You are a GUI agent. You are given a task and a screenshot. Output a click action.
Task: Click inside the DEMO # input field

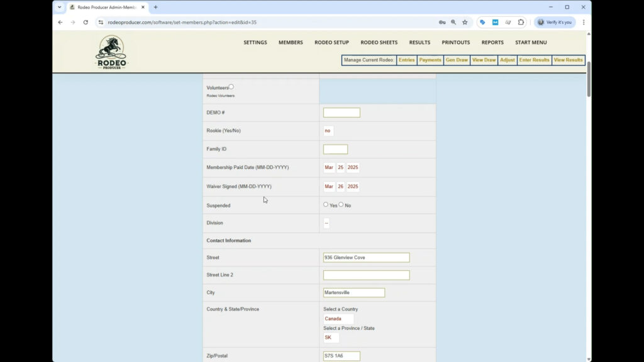[341, 112]
